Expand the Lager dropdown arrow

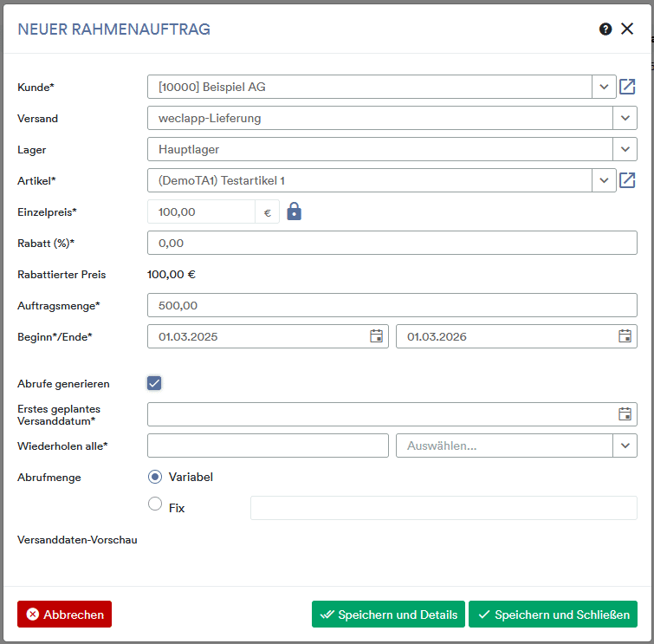point(625,149)
